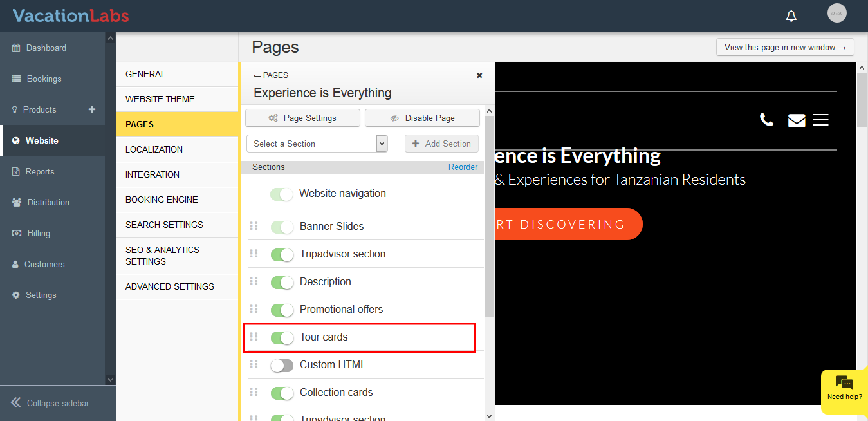Close the page editor panel with X

[x=479, y=75]
